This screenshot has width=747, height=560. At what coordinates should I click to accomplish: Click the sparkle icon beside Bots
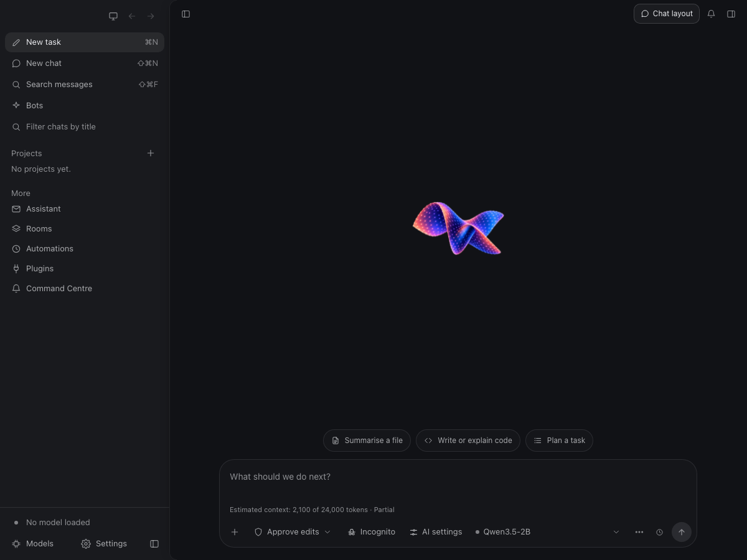pos(16,106)
